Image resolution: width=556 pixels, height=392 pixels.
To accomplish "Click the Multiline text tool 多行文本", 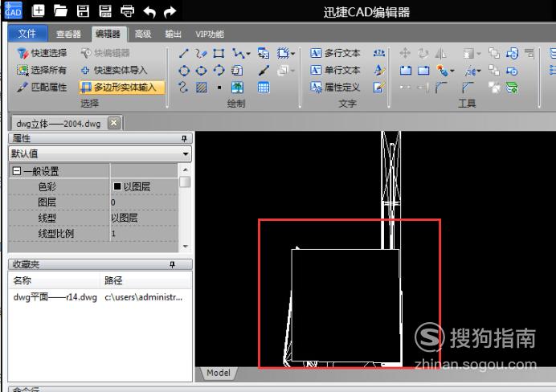I will pos(335,53).
